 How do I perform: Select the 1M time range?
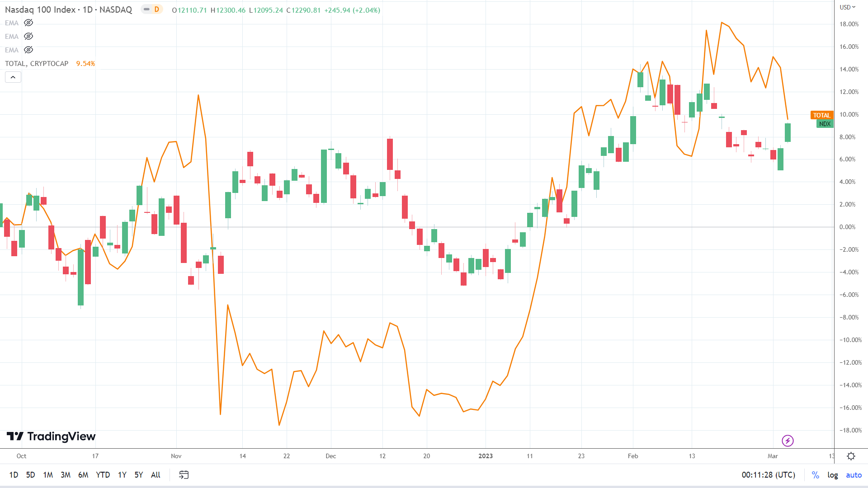48,475
